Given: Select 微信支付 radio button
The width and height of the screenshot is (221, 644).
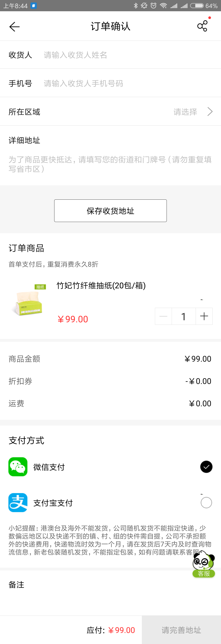Looking at the screenshot, I should pos(206,467).
